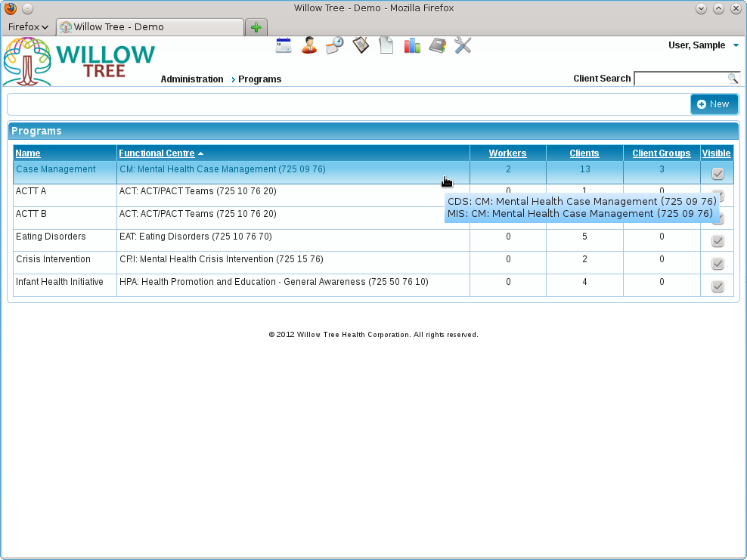Sort by Name column header
This screenshot has height=560, width=747.
click(28, 153)
